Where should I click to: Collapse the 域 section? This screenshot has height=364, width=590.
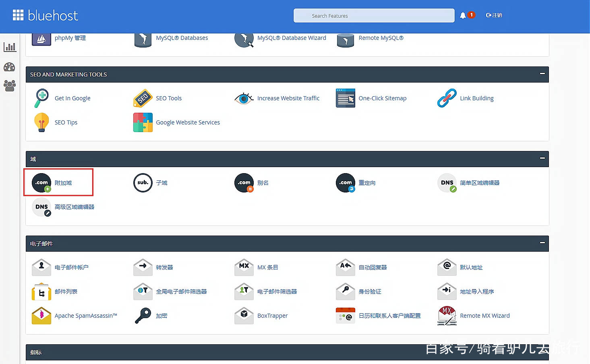(542, 158)
